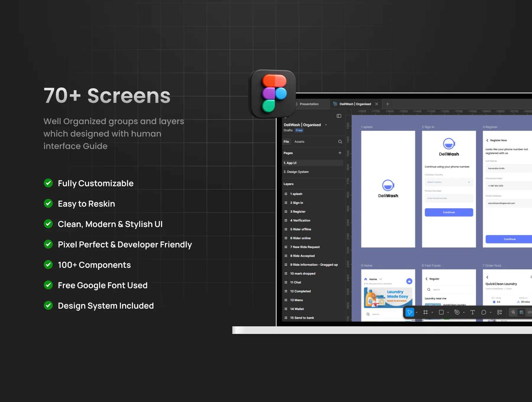532x402 pixels.
Task: Select the Frame tool
Action: coord(426,312)
